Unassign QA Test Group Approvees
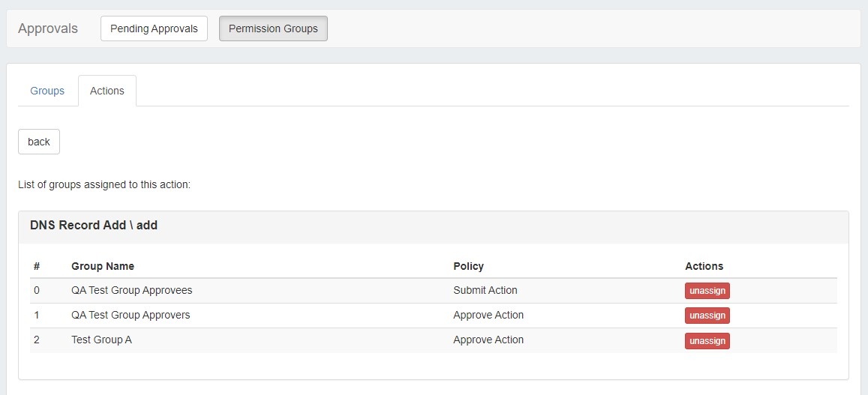The width and height of the screenshot is (868, 395). (707, 291)
